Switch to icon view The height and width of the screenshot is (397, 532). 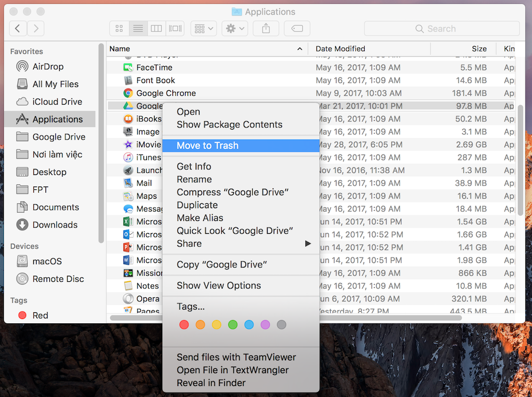pyautogui.click(x=119, y=28)
